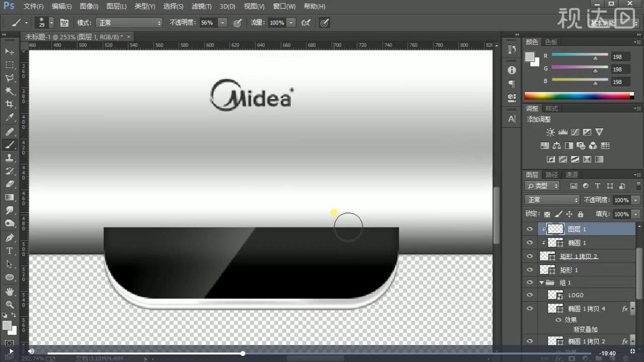Screen dimensions: 644x362
Task: Select the Eraser tool
Action: (9, 184)
